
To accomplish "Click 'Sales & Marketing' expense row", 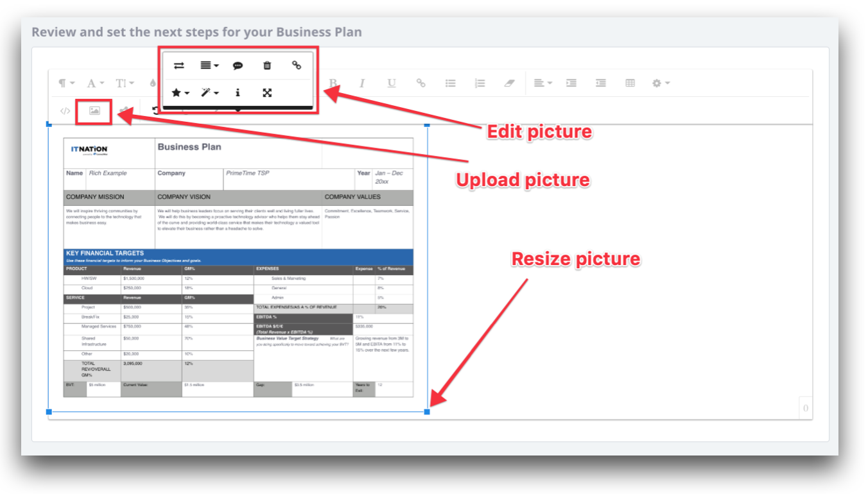I will click(288, 278).
